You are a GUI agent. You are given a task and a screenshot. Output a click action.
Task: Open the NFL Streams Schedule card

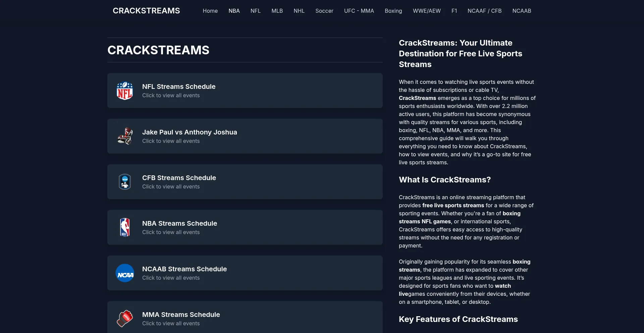pos(179,86)
